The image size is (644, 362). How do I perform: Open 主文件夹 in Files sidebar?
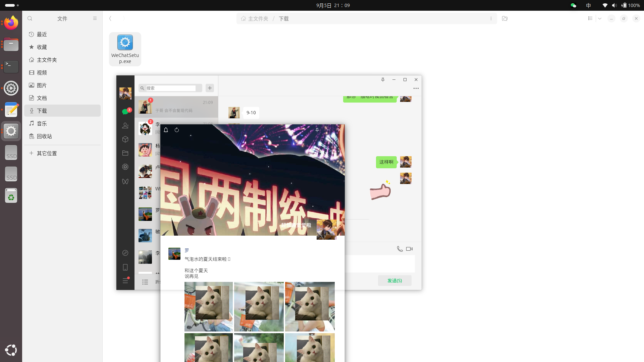(62, 60)
